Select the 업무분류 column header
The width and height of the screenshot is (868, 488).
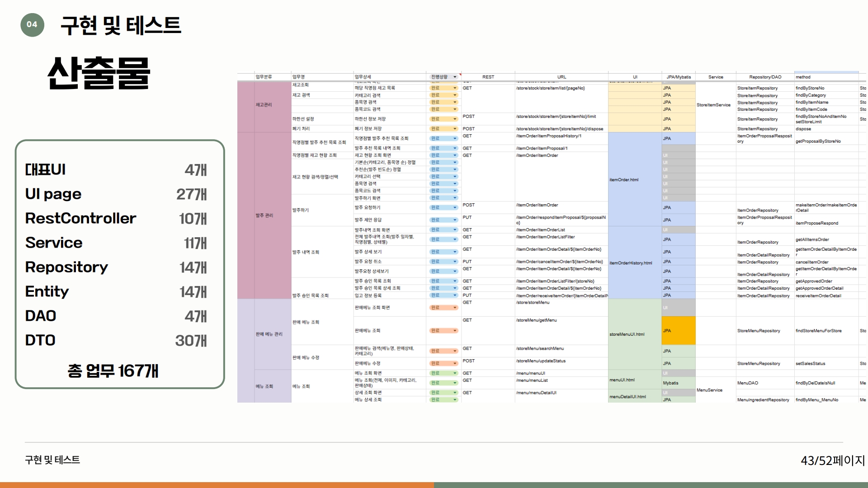coord(264,77)
